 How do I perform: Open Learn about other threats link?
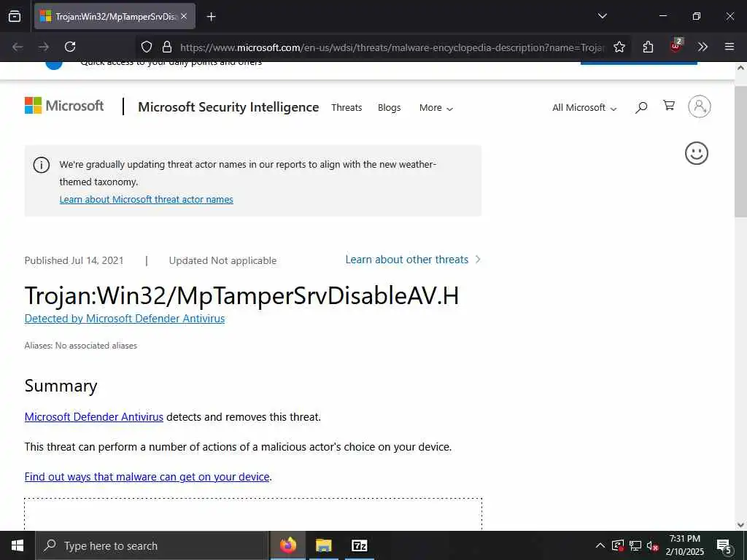[413, 260]
